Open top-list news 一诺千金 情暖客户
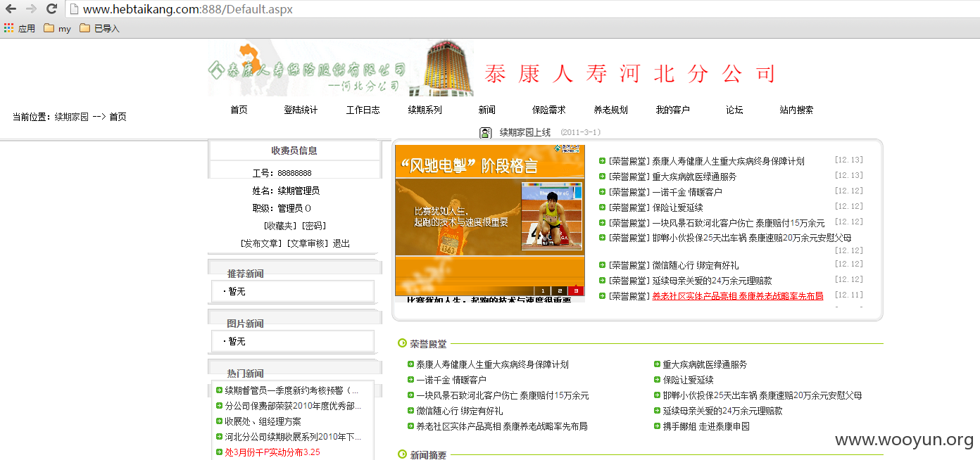This screenshot has height=460, width=980. click(687, 192)
